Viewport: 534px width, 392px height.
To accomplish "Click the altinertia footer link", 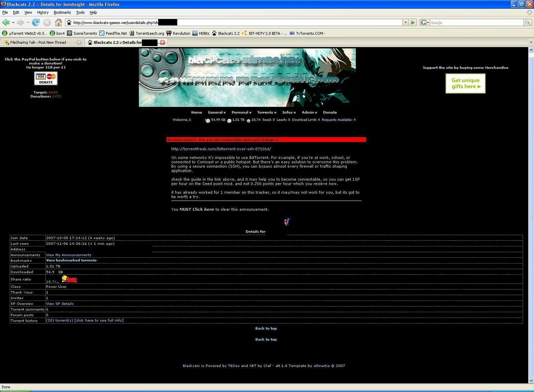I will 321,366.
